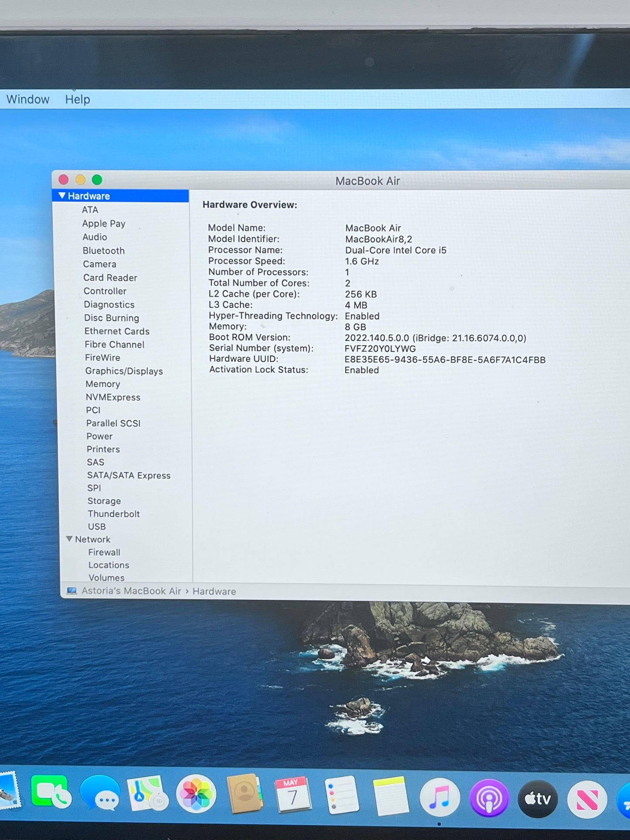Viewport: 630px width, 840px height.
Task: Click the Boot ROM Version value
Action: tap(436, 338)
